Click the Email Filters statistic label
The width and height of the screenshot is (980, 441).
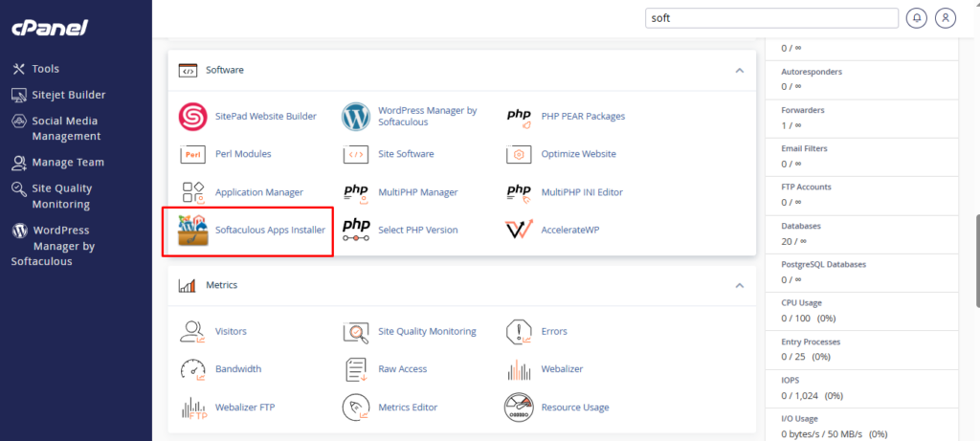point(804,148)
